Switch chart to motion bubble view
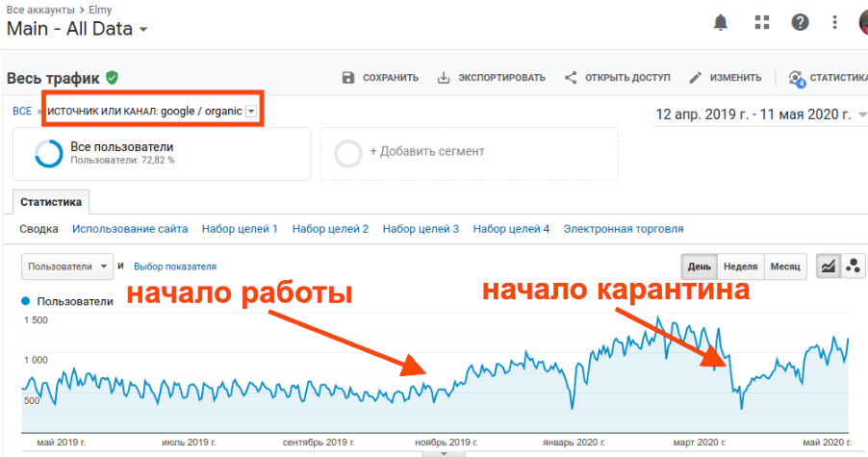868x457 pixels. click(851, 267)
